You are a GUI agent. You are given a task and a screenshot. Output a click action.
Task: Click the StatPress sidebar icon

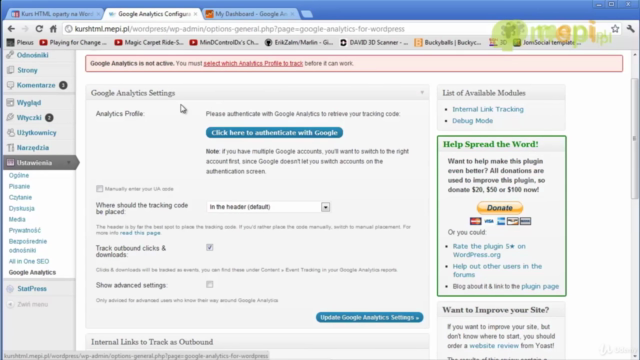(10, 289)
